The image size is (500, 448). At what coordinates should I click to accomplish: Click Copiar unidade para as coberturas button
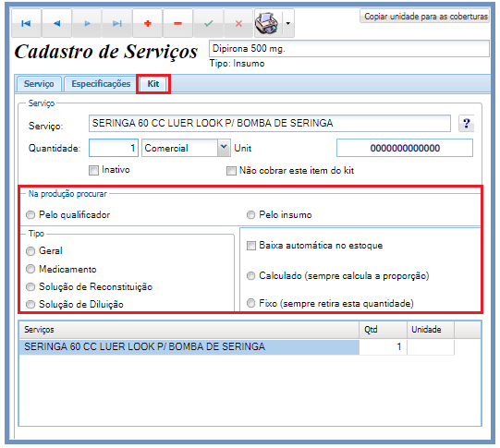pos(426,17)
